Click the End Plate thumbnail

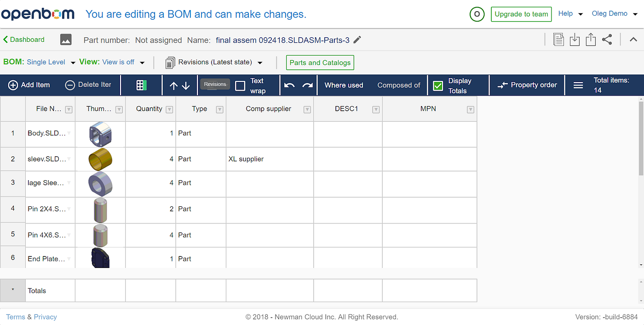point(100,257)
